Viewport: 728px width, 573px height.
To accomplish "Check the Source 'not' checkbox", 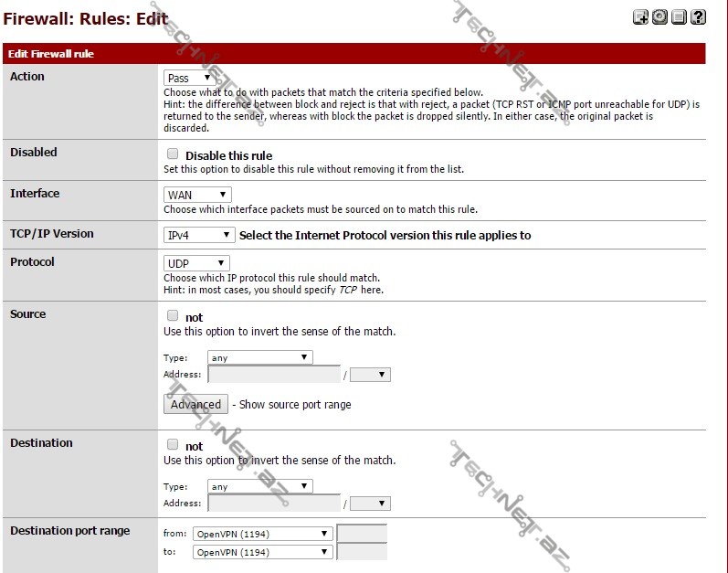I will [x=173, y=316].
